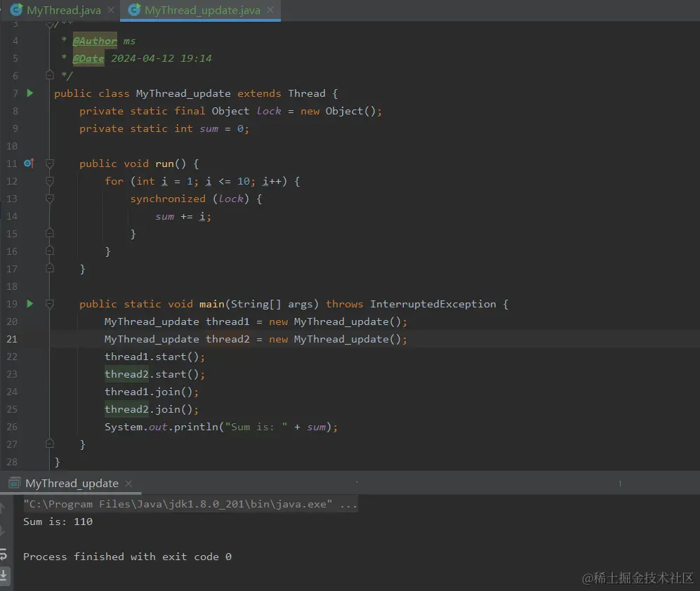The width and height of the screenshot is (700, 591).
Task: Click the 'sum' field declaration on line 9
Action: [x=209, y=129]
